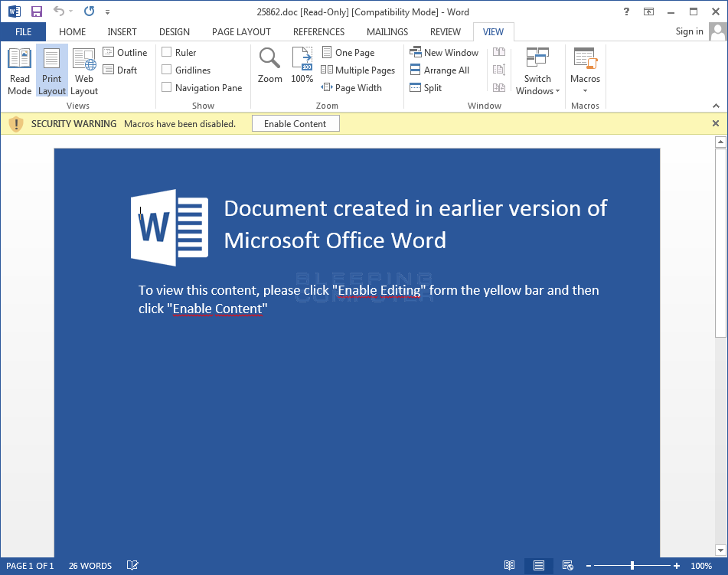Select Print Layout view button
This screenshot has width=728, height=575.
[51, 71]
